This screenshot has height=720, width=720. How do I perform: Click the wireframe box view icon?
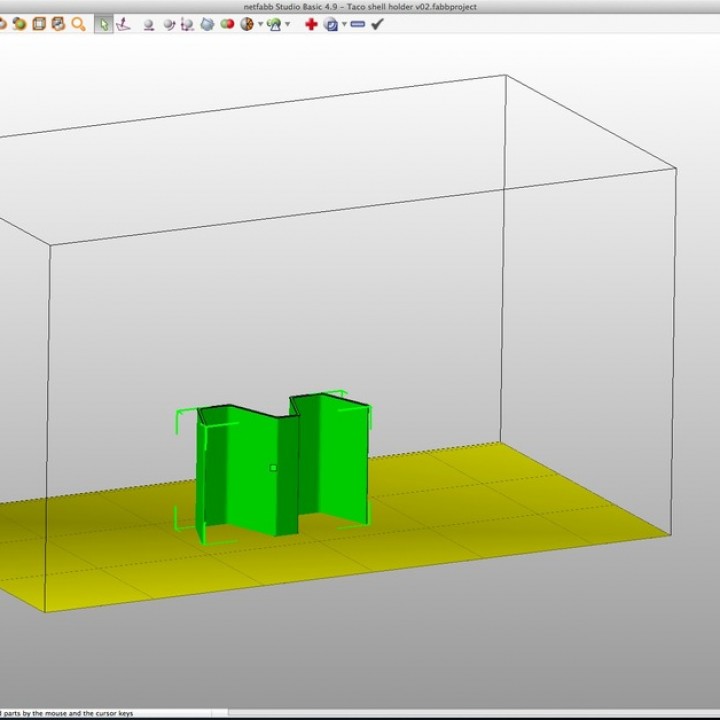[x=39, y=24]
